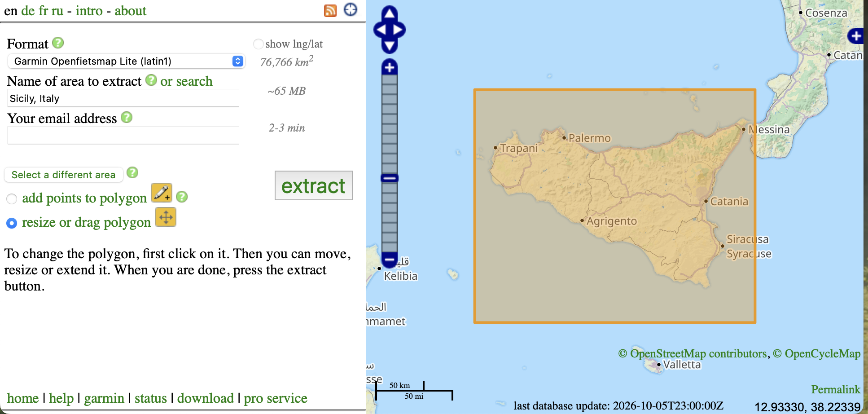The height and width of the screenshot is (414, 868).
Task: Click Select a different area button
Action: (64, 175)
